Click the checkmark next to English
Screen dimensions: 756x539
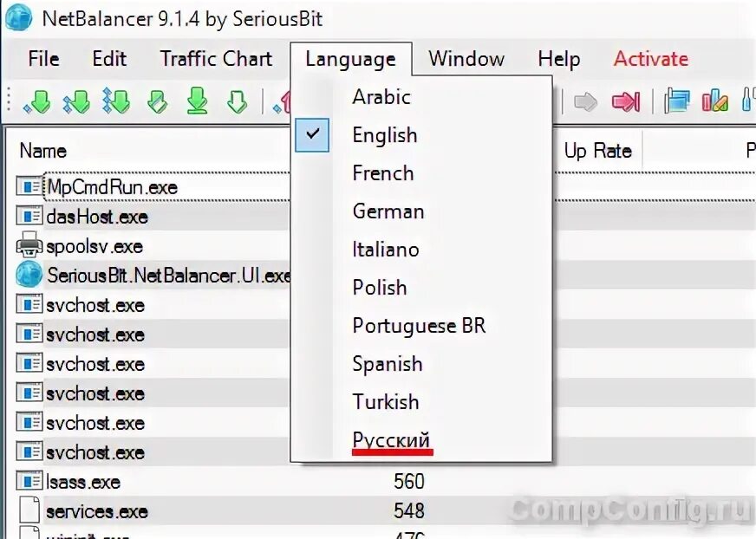click(312, 135)
